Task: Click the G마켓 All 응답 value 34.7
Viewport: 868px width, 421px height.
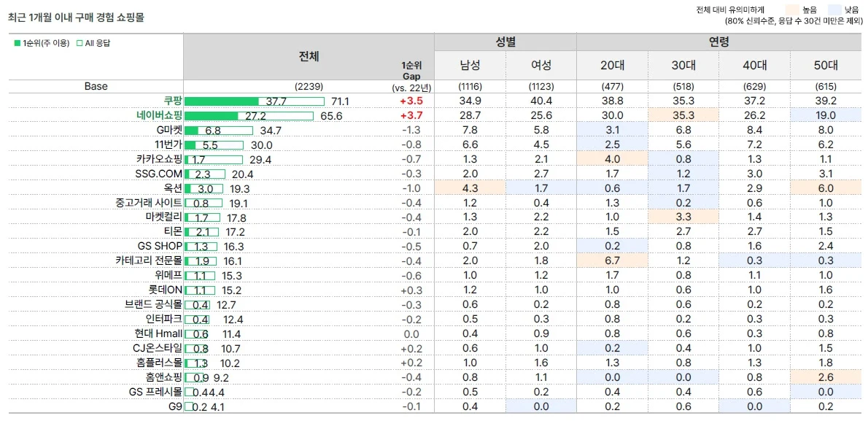Action: (x=271, y=131)
